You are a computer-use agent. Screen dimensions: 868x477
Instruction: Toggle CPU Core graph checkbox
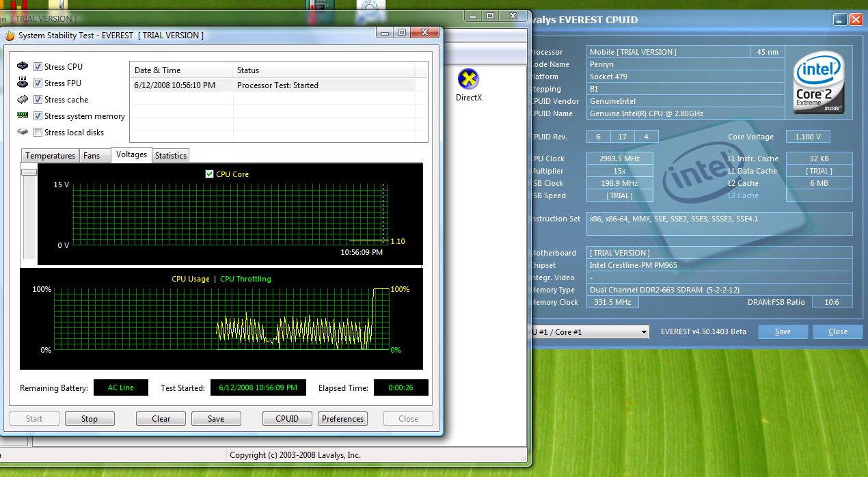(x=209, y=174)
